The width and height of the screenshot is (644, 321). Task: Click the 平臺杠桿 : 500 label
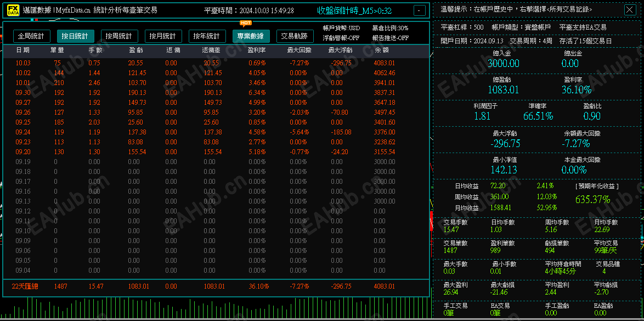click(x=462, y=27)
